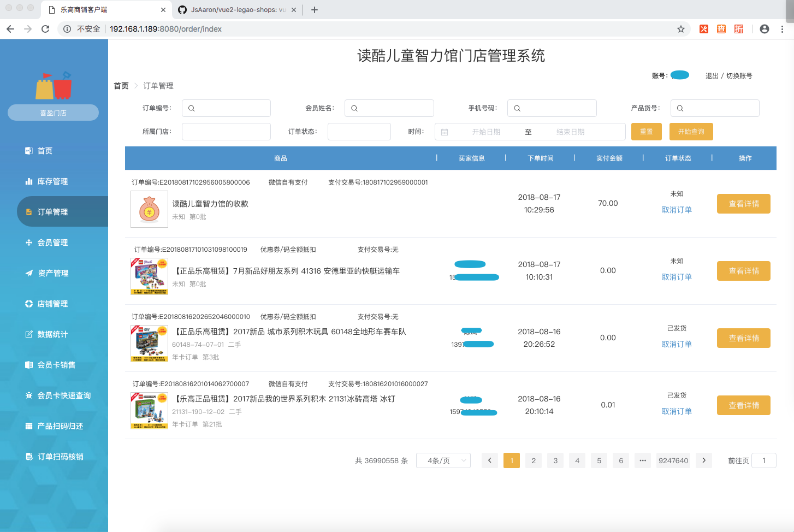Click the calendar icon in date range

tap(445, 132)
